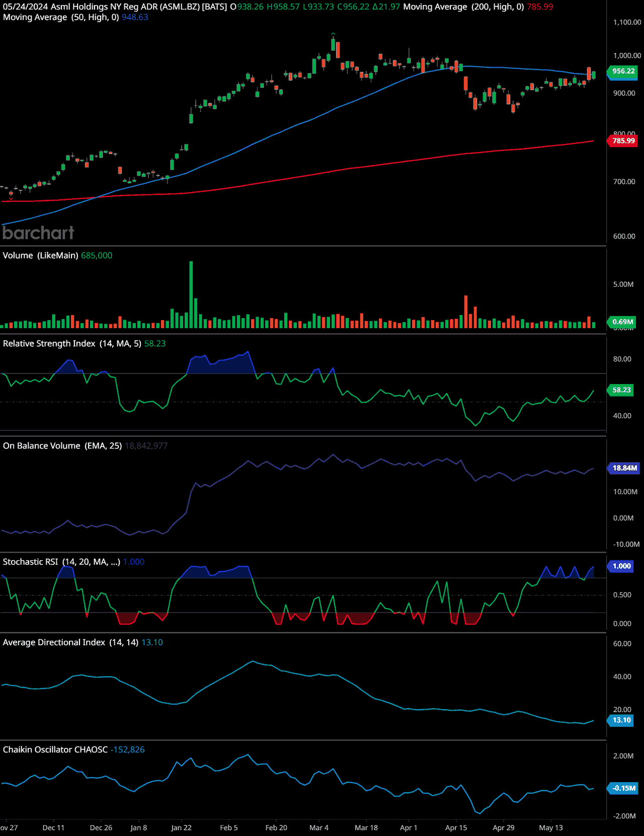Screen dimensions: 644x836
Task: Click the barchart watermark logo
Action: [38, 233]
